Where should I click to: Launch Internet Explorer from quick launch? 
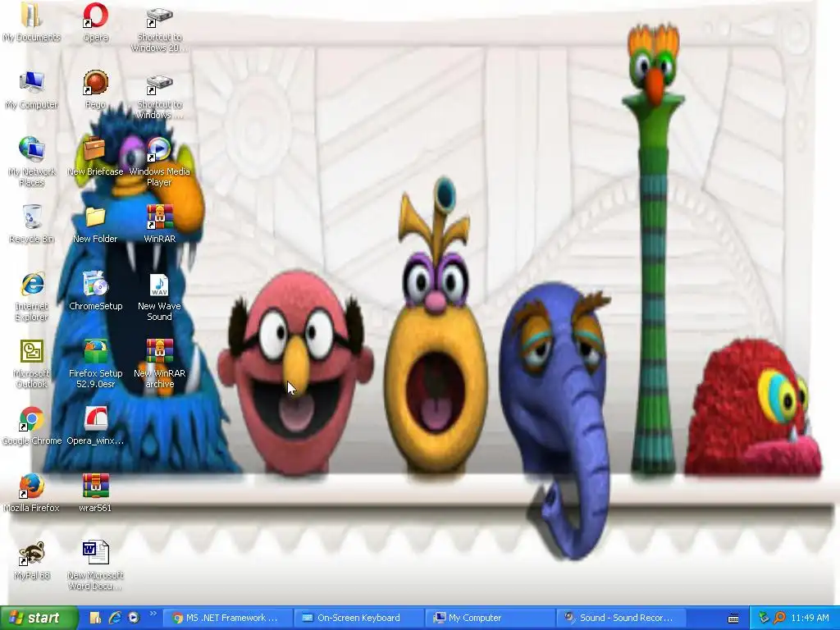click(x=115, y=618)
